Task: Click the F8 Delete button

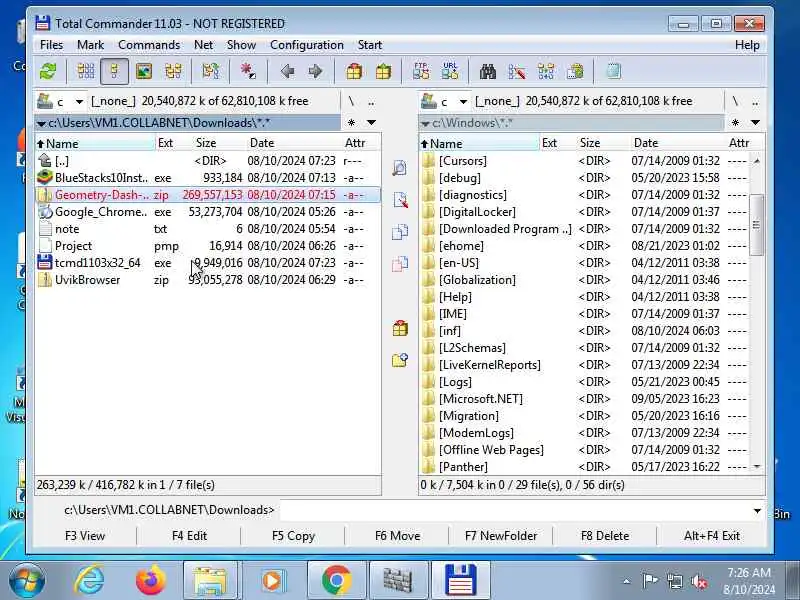Action: click(605, 536)
